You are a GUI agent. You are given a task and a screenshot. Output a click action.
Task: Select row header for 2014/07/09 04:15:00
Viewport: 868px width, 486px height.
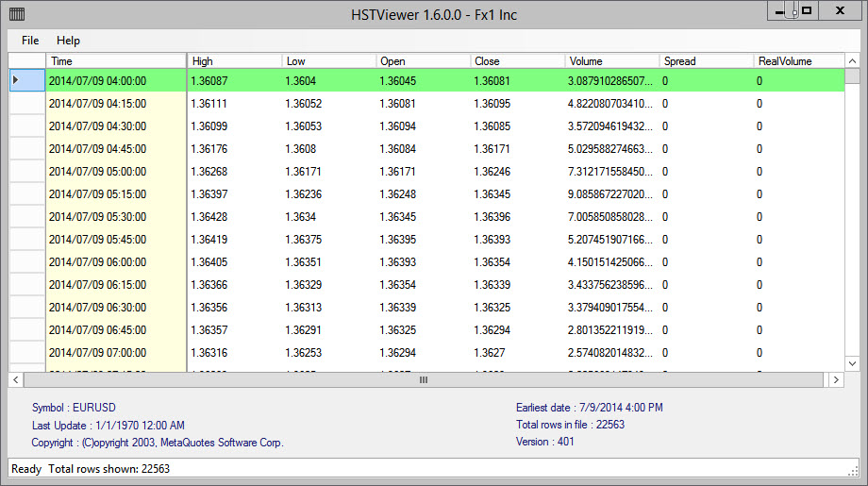click(26, 104)
